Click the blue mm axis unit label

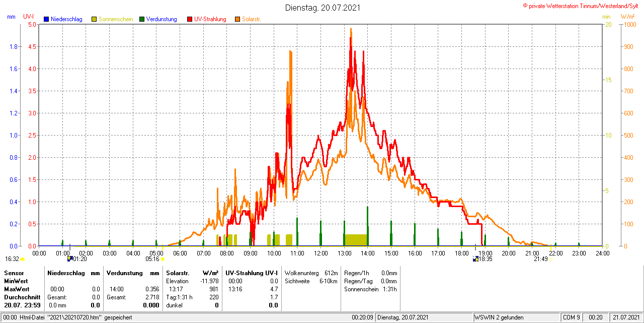point(11,17)
